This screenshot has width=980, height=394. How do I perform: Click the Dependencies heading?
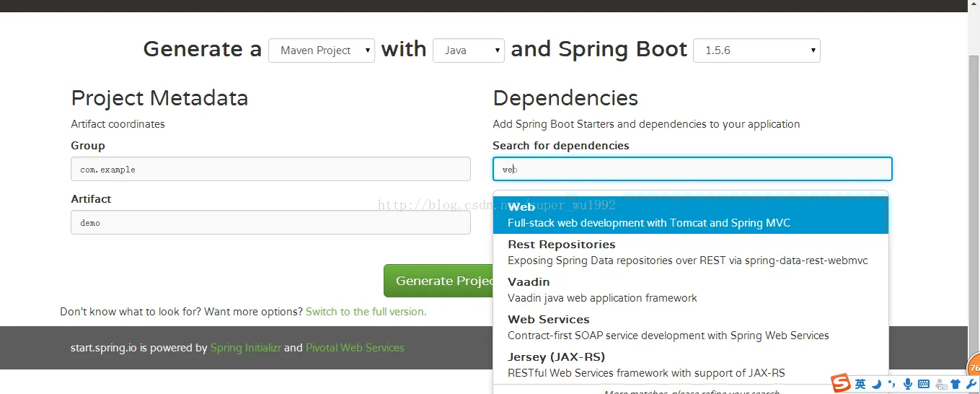coord(565,98)
